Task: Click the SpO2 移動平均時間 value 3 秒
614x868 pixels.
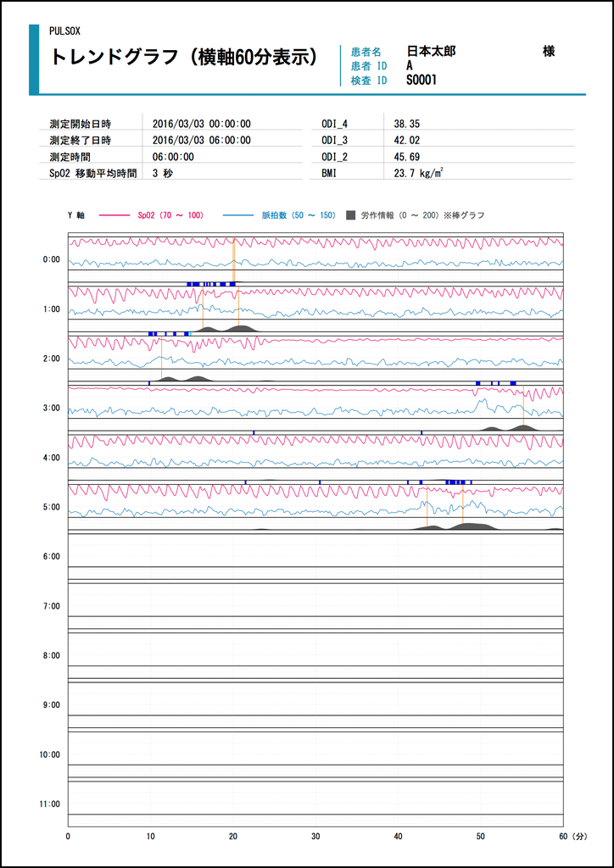Action: (164, 173)
